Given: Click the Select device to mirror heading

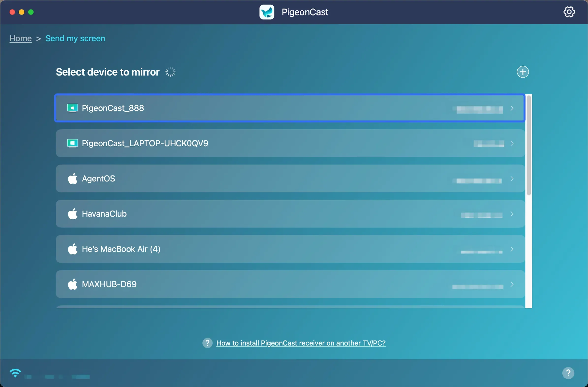Looking at the screenshot, I should (108, 72).
